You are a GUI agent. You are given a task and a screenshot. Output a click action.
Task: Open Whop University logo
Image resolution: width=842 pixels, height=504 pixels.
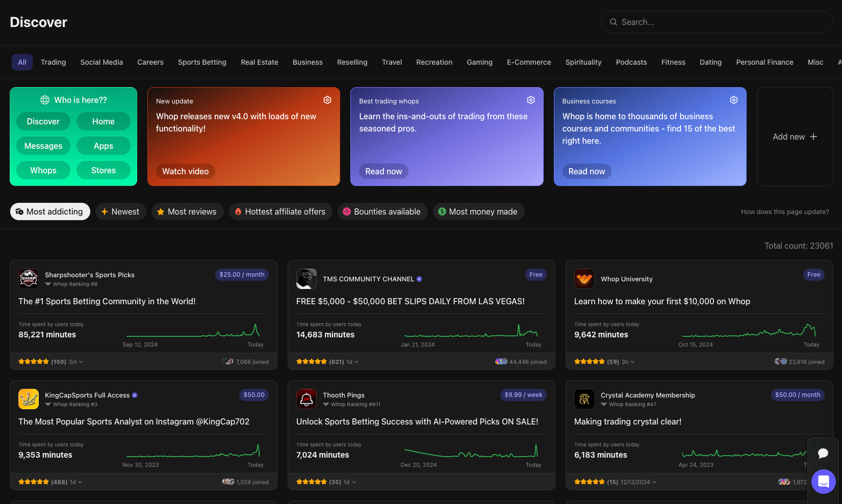[584, 279]
